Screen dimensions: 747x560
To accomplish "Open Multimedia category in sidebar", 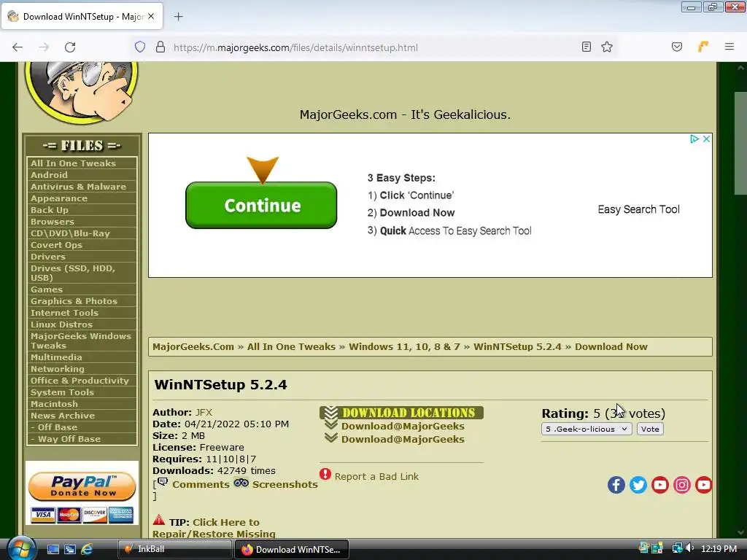I will [x=56, y=357].
